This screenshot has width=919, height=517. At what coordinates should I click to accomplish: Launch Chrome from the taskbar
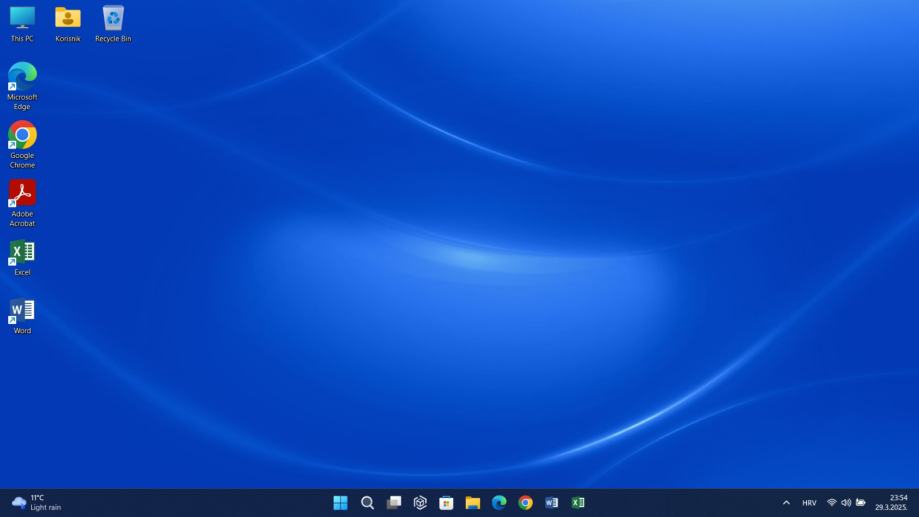click(525, 503)
